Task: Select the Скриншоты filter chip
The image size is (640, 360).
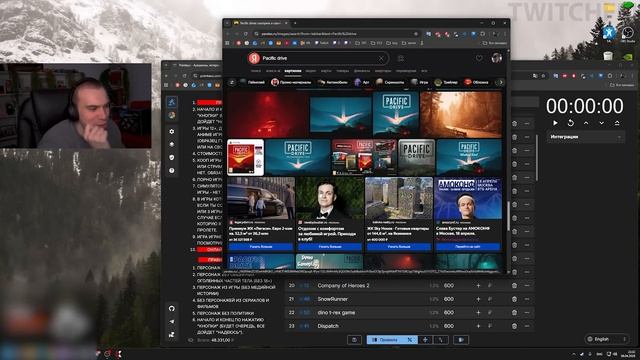Action: coord(390,82)
